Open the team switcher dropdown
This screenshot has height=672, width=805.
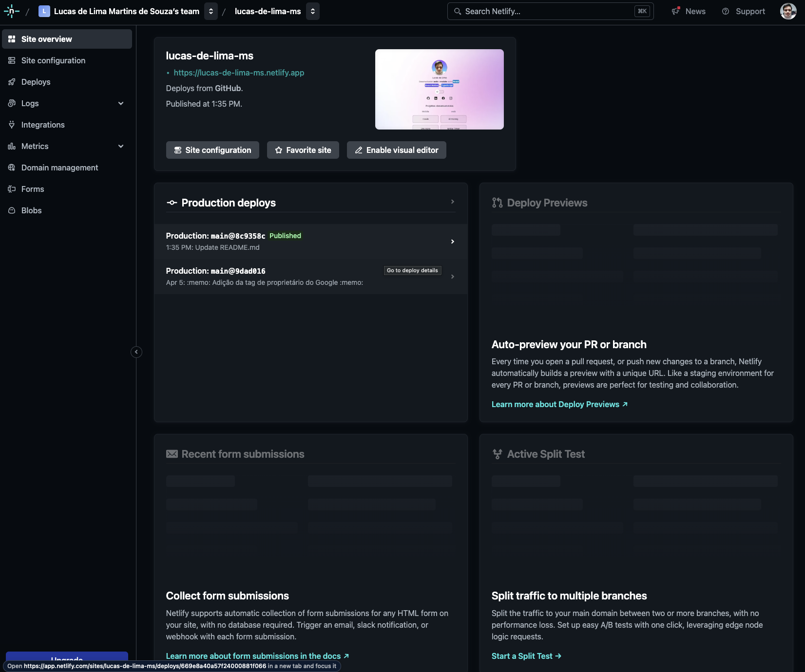pyautogui.click(x=211, y=11)
